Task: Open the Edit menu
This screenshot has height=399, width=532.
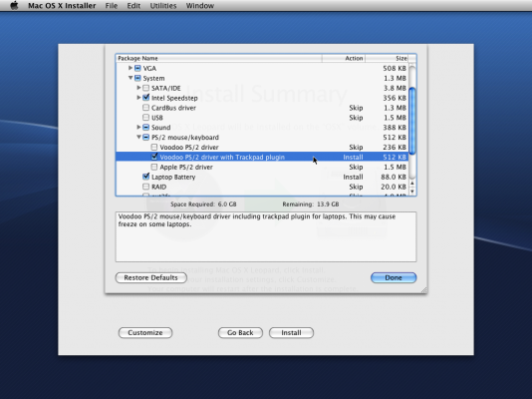Action: pyautogui.click(x=133, y=6)
